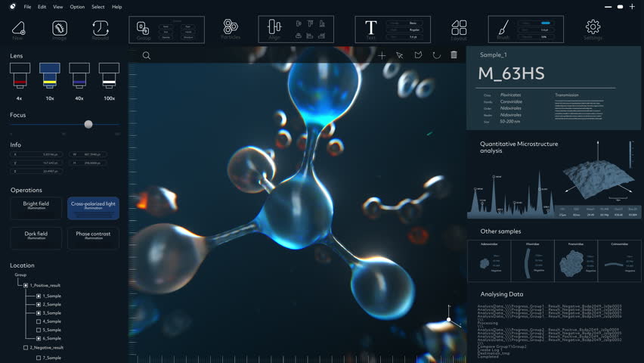Click the trash delete icon above viewport
This screenshot has height=363, width=644.
(454, 54)
